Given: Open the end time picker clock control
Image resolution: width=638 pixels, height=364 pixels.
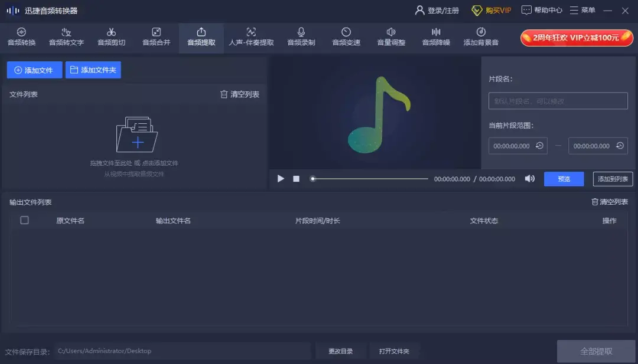Looking at the screenshot, I should coord(619,145).
